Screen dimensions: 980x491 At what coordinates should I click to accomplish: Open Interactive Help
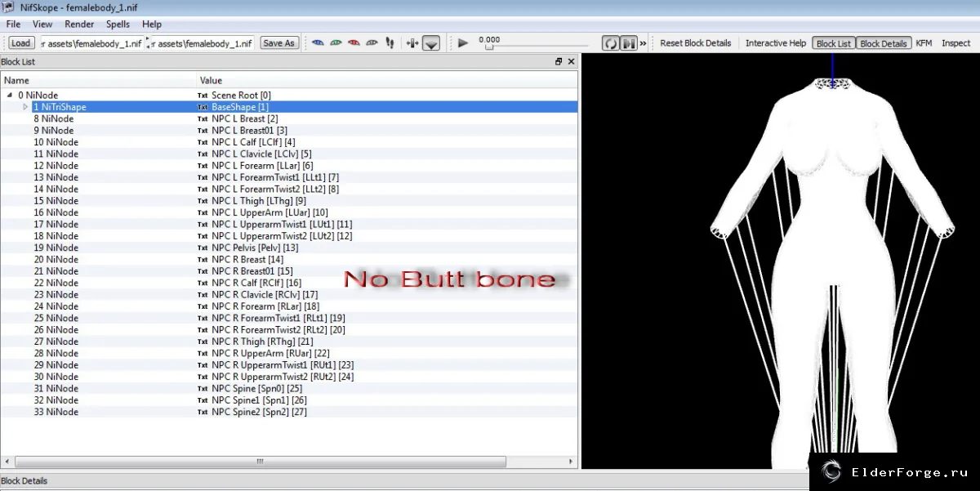point(776,43)
